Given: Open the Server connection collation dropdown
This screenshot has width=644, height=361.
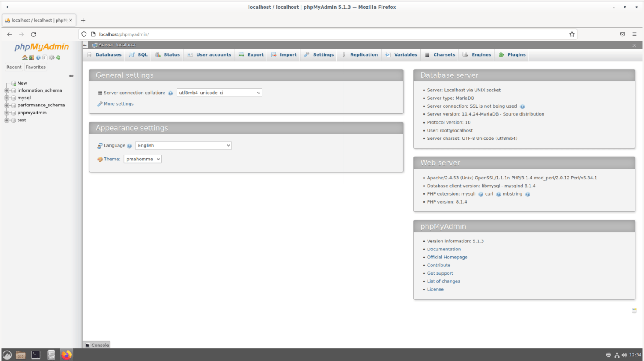Looking at the screenshot, I should 219,93.
